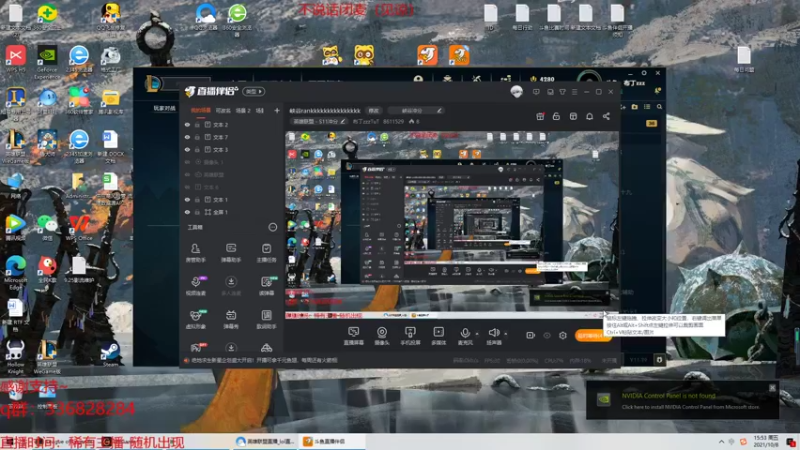
Task: Open the user avatar in the title bar
Action: pos(516,91)
